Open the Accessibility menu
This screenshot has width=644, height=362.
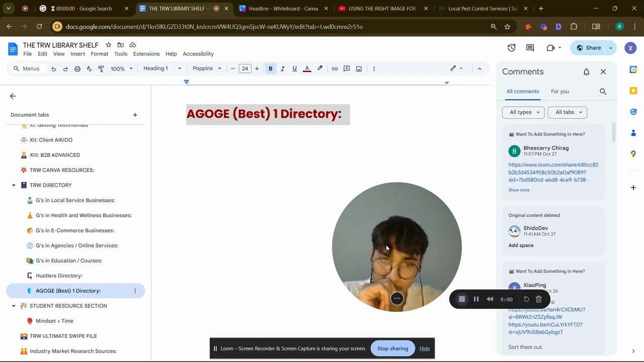coord(198,54)
